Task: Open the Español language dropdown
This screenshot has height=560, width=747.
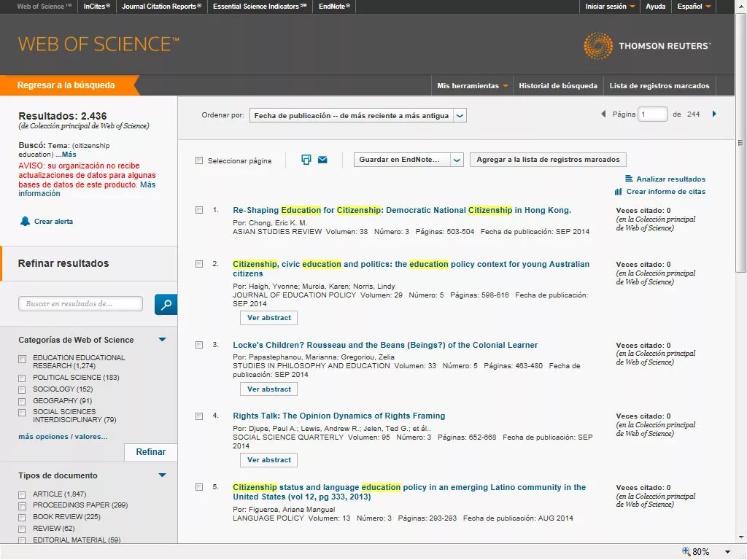Action: [694, 6]
